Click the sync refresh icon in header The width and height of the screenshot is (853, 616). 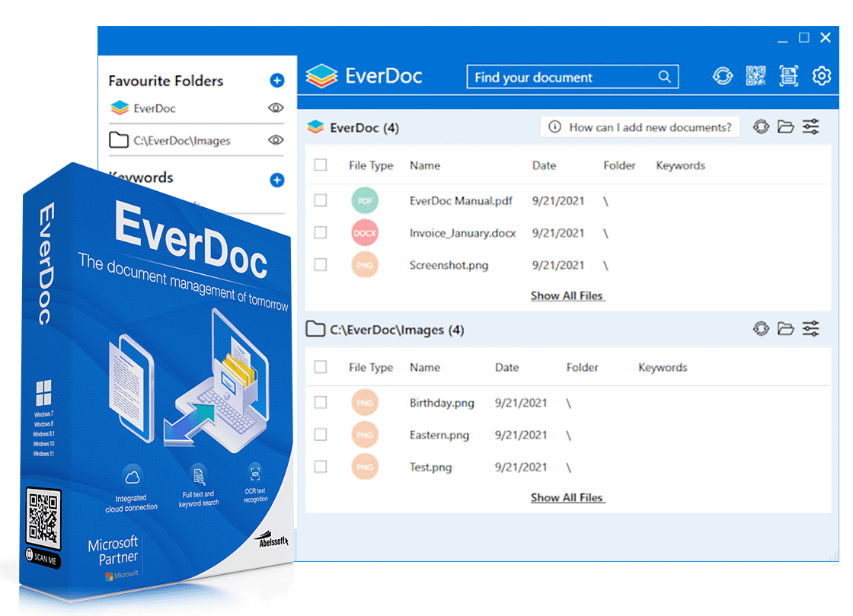coord(723,76)
